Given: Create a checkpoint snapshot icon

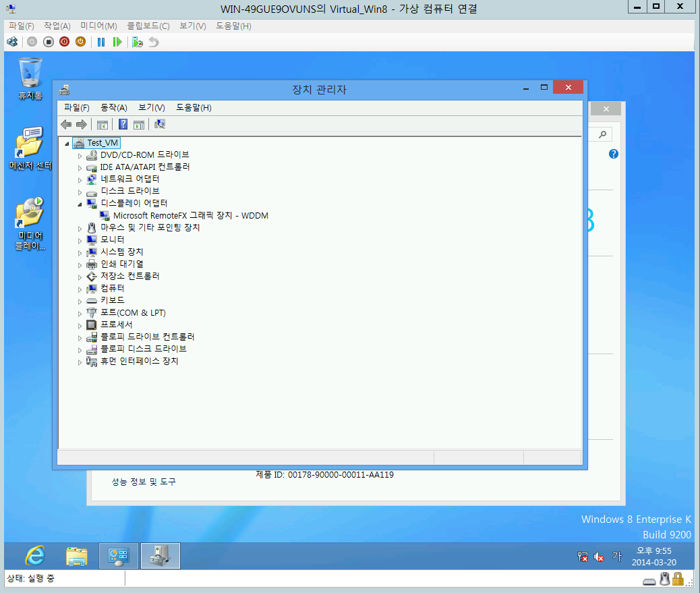Looking at the screenshot, I should coord(138,42).
